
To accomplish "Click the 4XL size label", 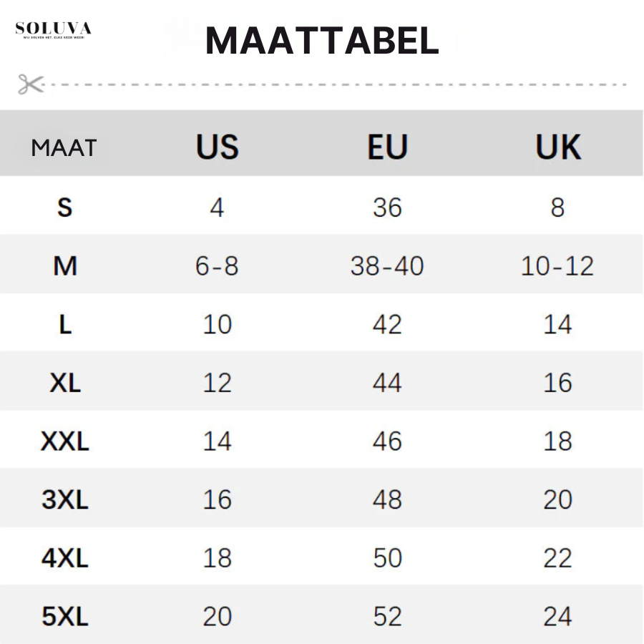I will coord(65,558).
